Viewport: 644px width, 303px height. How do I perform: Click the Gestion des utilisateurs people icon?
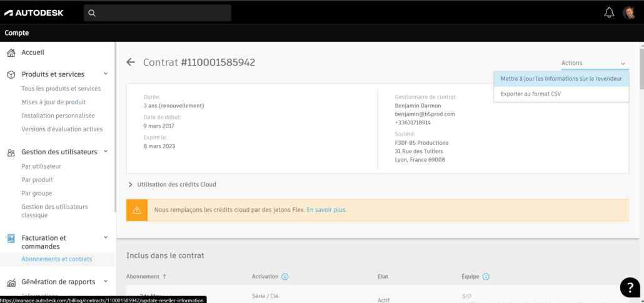point(11,152)
